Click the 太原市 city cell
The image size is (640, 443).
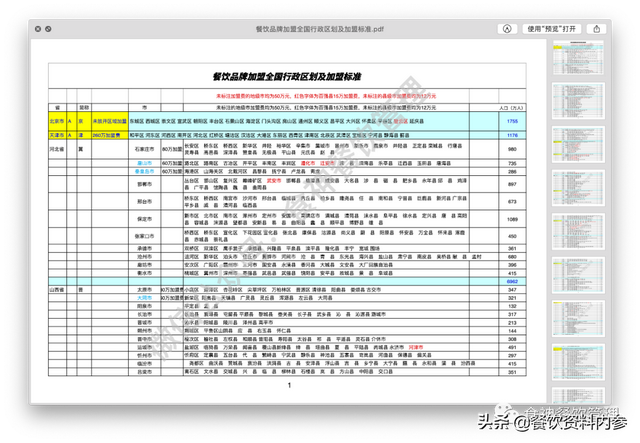tap(144, 289)
